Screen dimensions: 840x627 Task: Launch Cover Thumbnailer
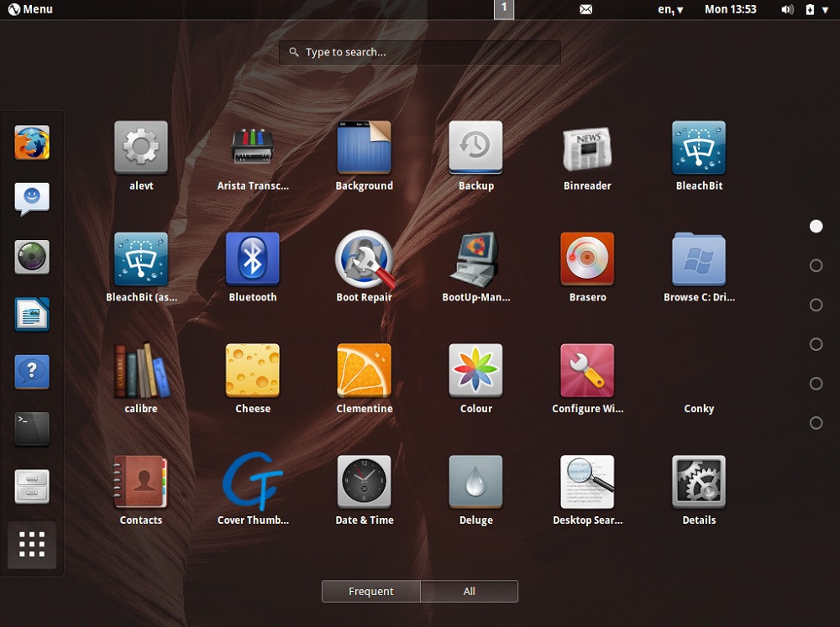coord(252,481)
